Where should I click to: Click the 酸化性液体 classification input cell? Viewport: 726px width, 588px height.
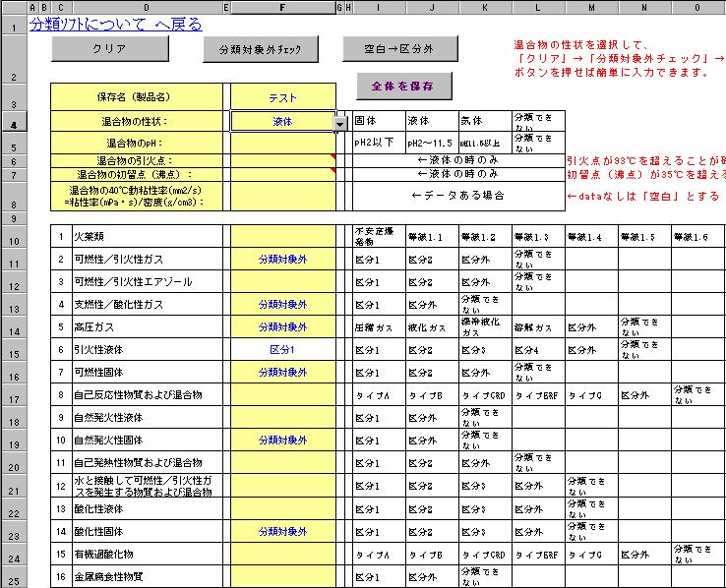[x=283, y=509]
